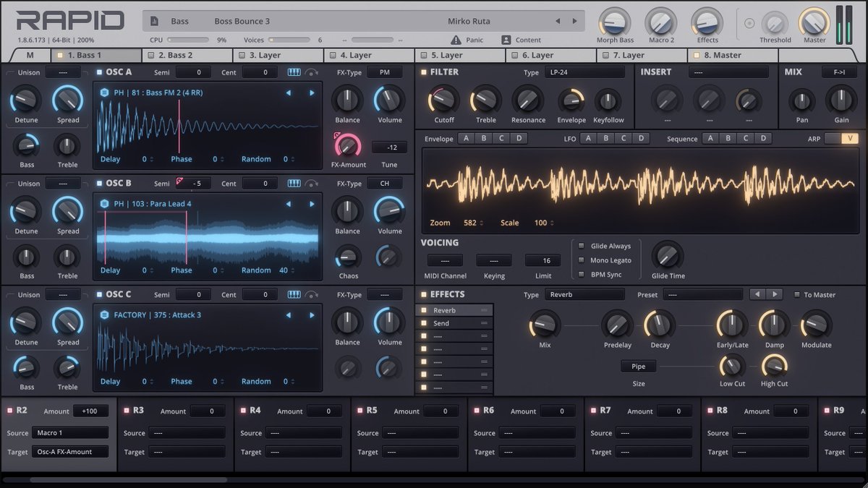
Task: Switch to the 1. Bass 1 tab
Action: (x=96, y=55)
